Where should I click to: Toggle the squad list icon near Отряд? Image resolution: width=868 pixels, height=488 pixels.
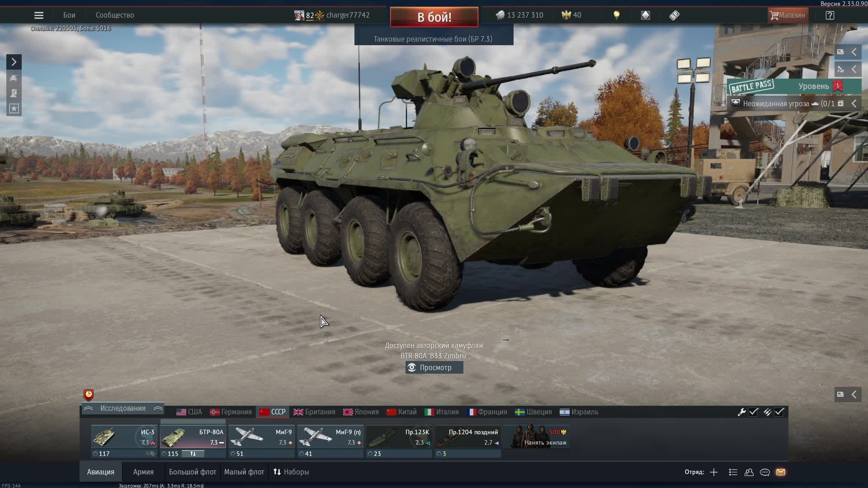click(x=732, y=472)
